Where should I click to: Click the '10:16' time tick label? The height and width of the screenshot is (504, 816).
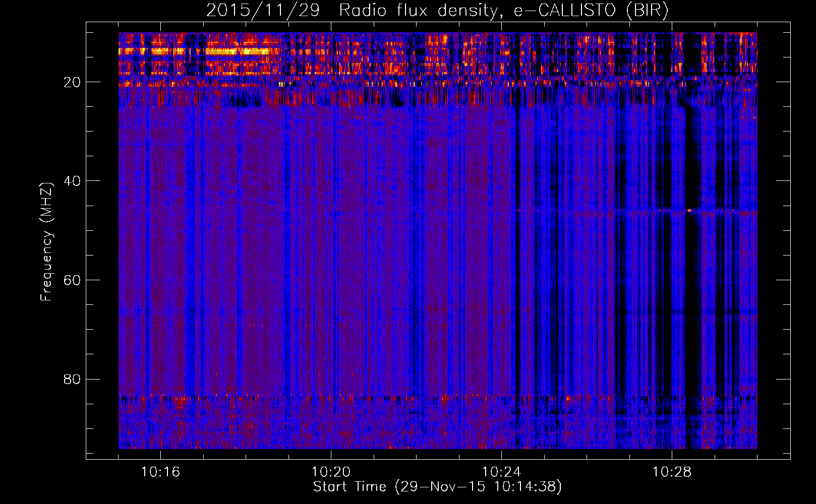tap(160, 472)
